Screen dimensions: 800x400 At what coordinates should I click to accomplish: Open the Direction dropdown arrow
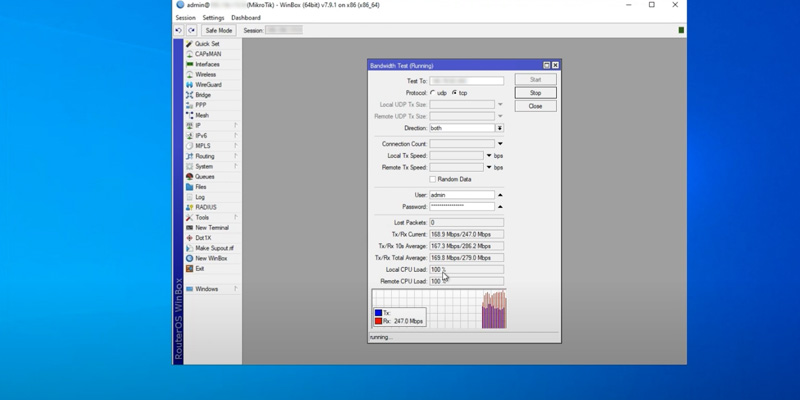500,128
